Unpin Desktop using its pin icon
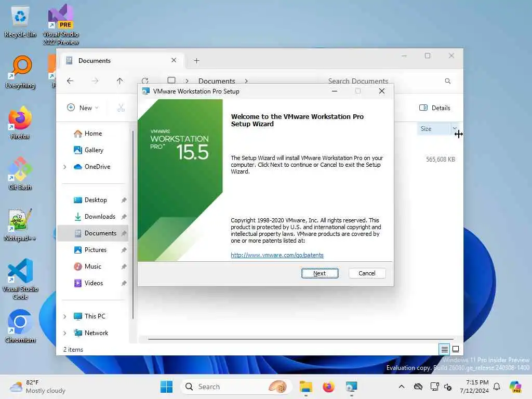 pyautogui.click(x=124, y=200)
